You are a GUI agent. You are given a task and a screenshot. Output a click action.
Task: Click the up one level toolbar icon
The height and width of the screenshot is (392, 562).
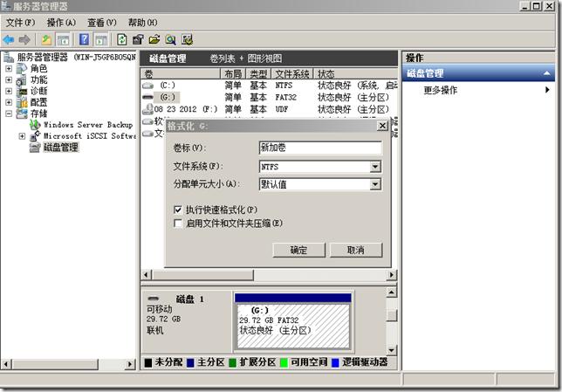(x=47, y=39)
